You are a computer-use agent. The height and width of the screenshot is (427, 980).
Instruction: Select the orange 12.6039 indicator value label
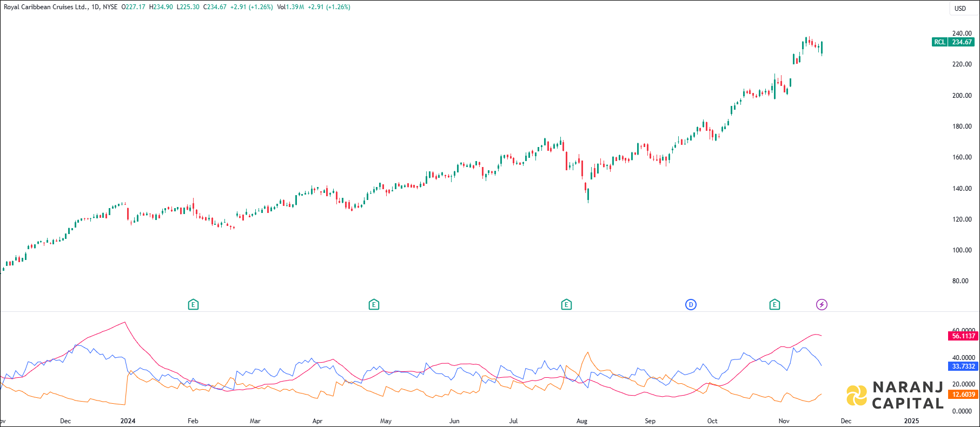pyautogui.click(x=963, y=395)
